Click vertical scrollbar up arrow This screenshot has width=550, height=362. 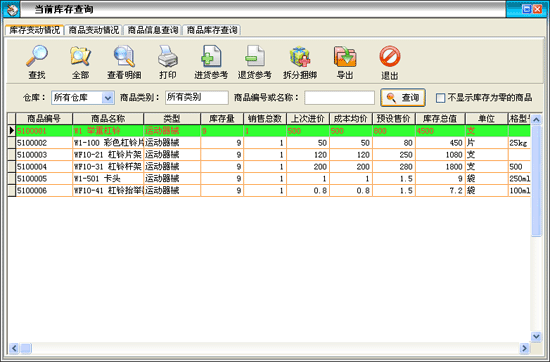(x=536, y=120)
